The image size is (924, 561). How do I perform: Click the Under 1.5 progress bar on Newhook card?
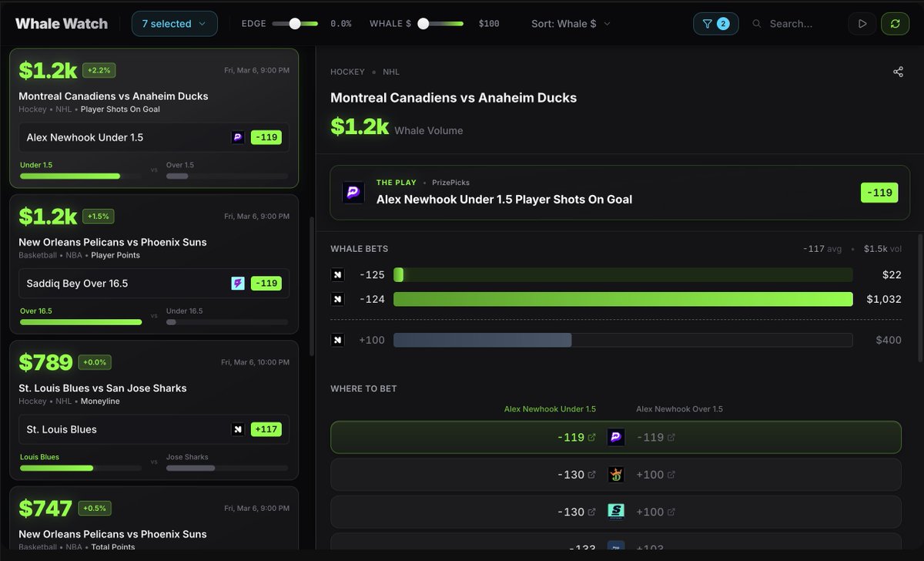click(x=81, y=176)
